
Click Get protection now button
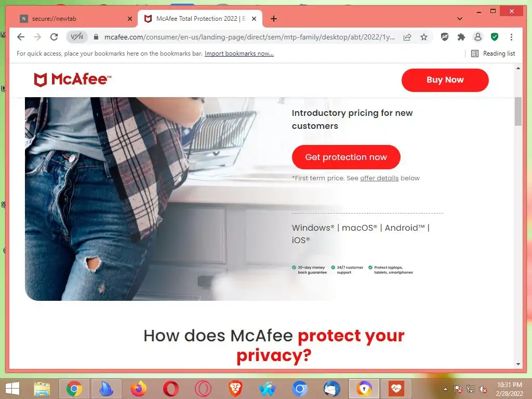(346, 157)
